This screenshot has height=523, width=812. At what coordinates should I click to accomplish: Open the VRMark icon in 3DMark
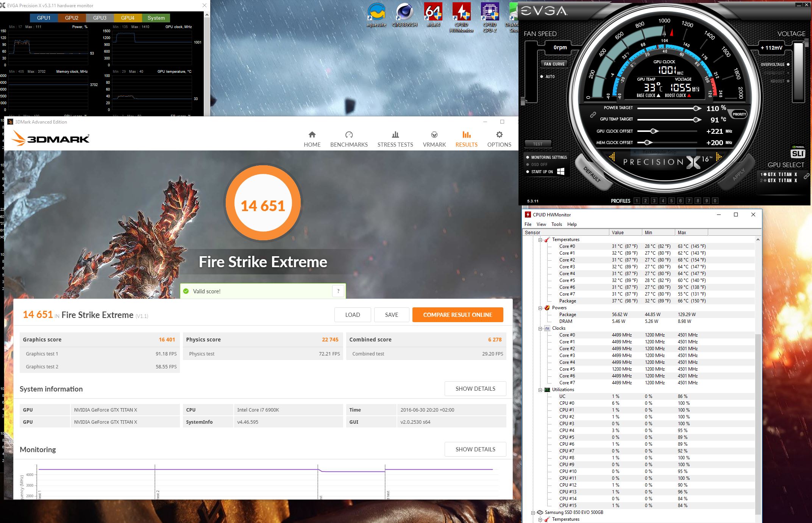434,135
